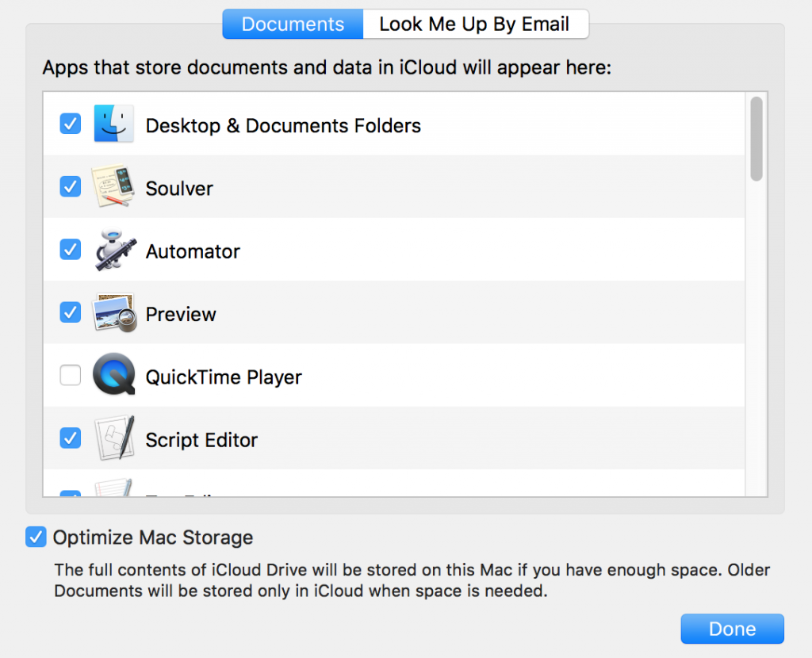Uncheck the Automator checkbox
812x658 pixels.
click(x=71, y=249)
